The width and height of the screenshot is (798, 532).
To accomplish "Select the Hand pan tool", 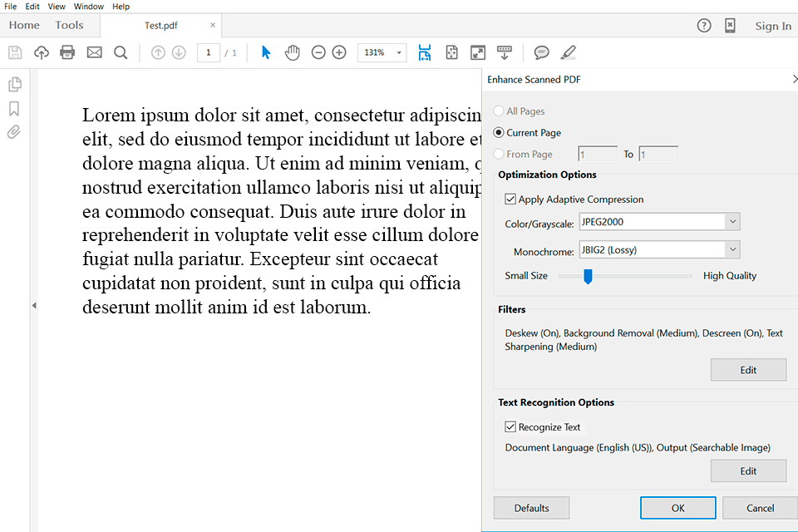I will point(292,52).
